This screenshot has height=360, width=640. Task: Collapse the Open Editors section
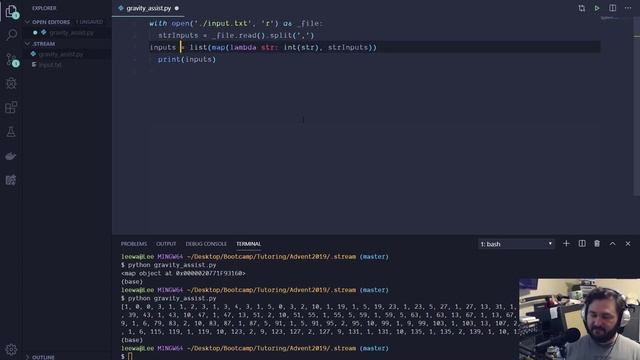[67, 22]
